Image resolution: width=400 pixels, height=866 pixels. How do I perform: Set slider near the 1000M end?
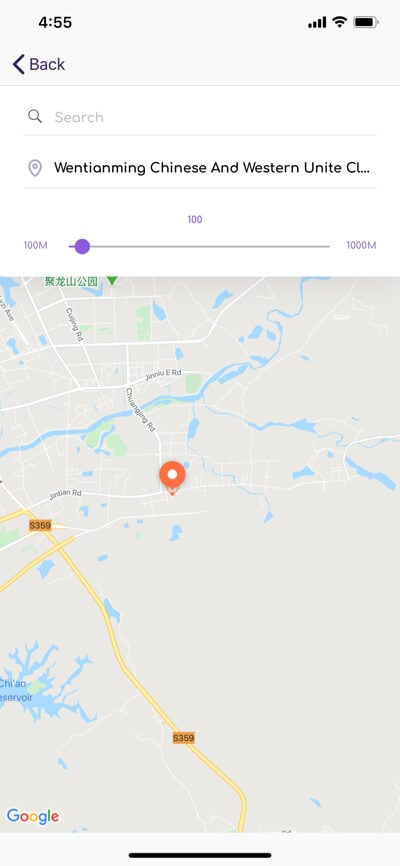(326, 246)
